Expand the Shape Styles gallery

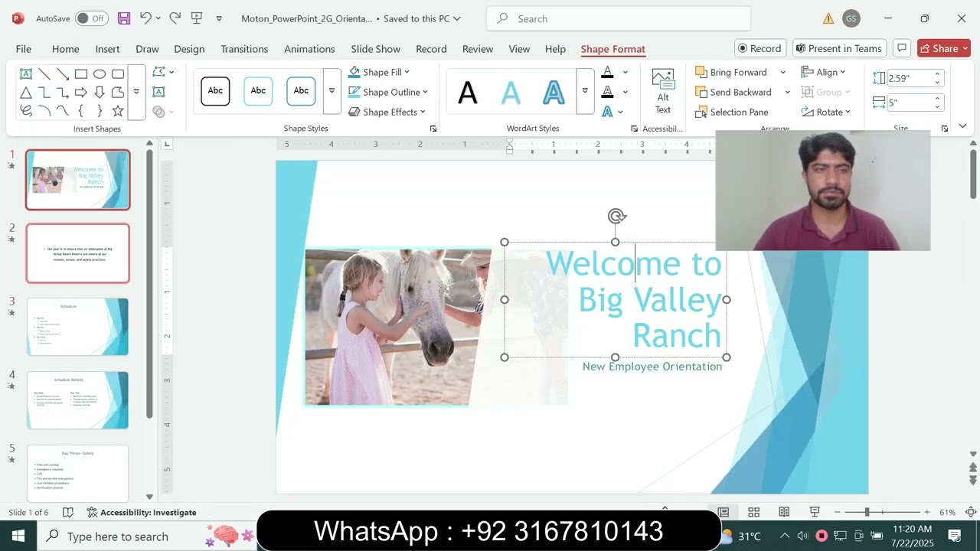(332, 91)
